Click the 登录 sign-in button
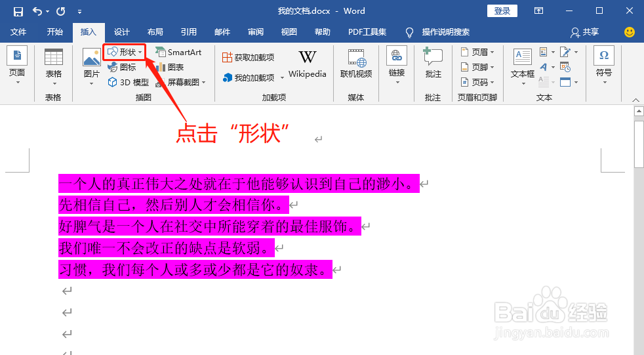This screenshot has width=644, height=355. (x=502, y=11)
